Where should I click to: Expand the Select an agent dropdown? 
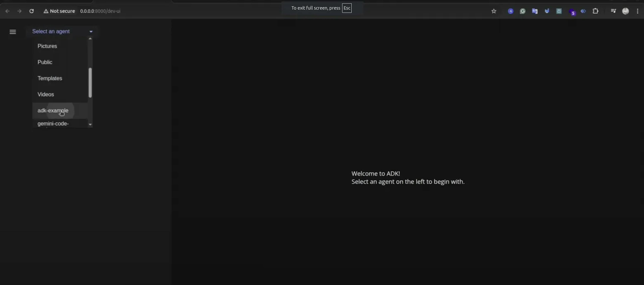[62, 31]
